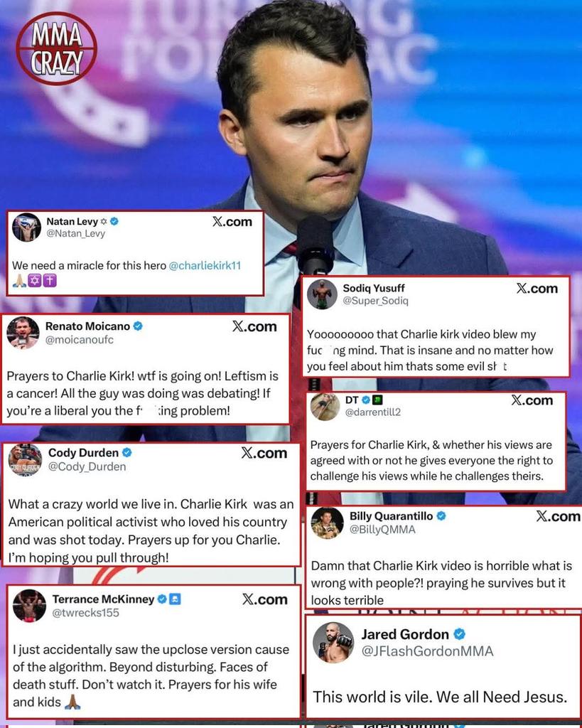This screenshot has height=728, width=582.
Task: Open the @JFlashGordonMMA handle
Action: click(428, 651)
